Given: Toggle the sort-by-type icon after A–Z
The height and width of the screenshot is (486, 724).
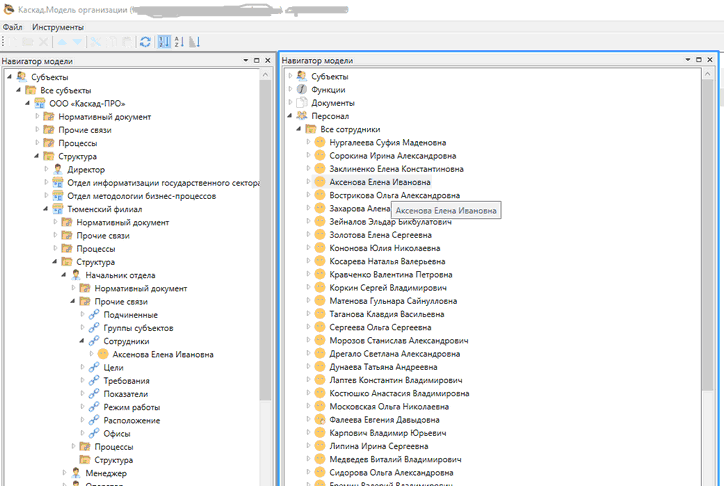Looking at the screenshot, I should pos(194,42).
